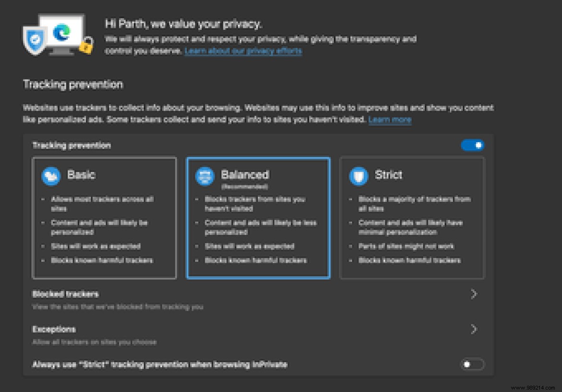Click the Balanced scale shield icon
The height and width of the screenshot is (392, 562).
tap(205, 176)
